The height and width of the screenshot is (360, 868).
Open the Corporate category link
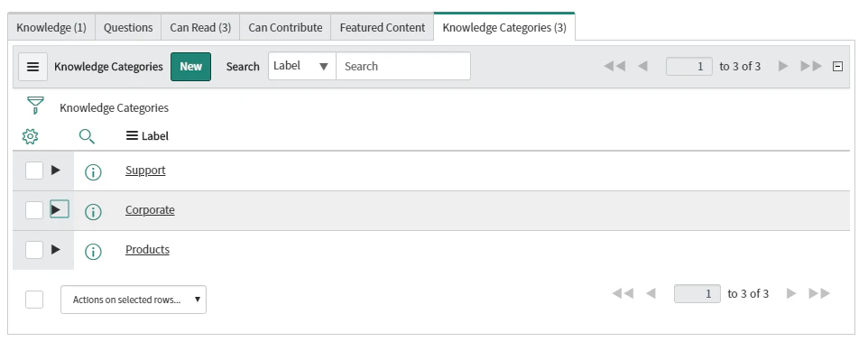point(150,210)
